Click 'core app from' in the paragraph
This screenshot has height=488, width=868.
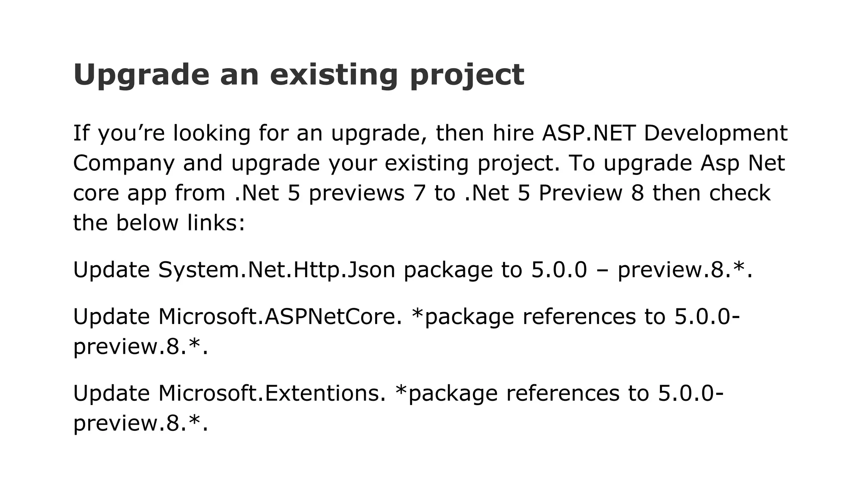[x=149, y=194]
